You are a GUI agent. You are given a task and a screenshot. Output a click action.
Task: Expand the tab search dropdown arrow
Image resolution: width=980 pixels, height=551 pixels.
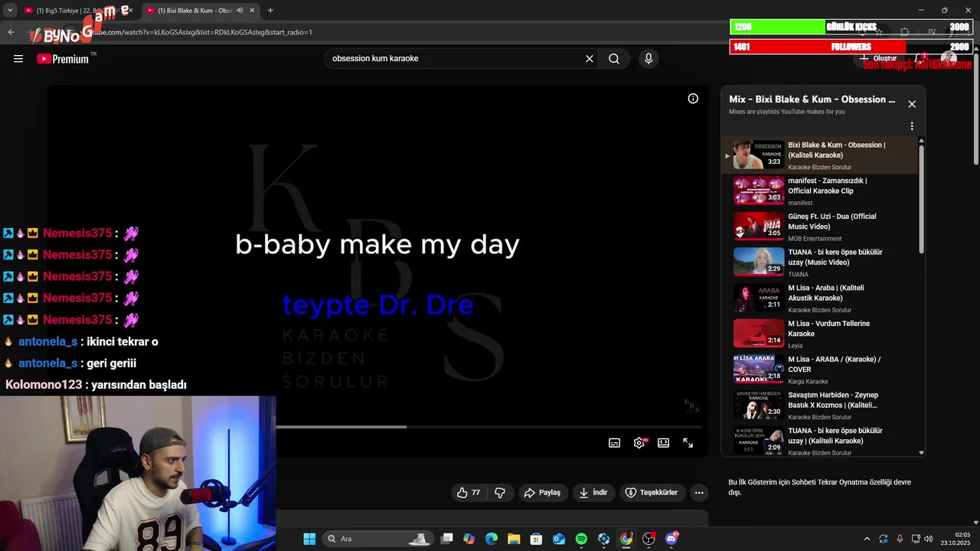(10, 11)
